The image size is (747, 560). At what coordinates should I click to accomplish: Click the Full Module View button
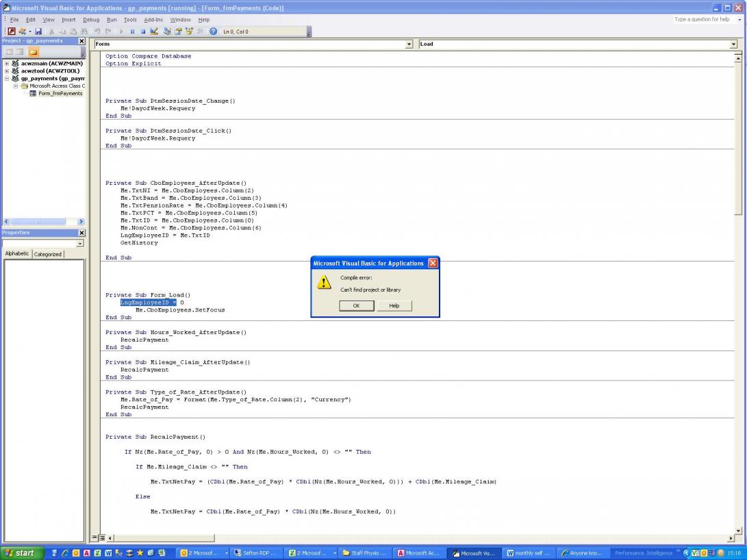(x=102, y=537)
